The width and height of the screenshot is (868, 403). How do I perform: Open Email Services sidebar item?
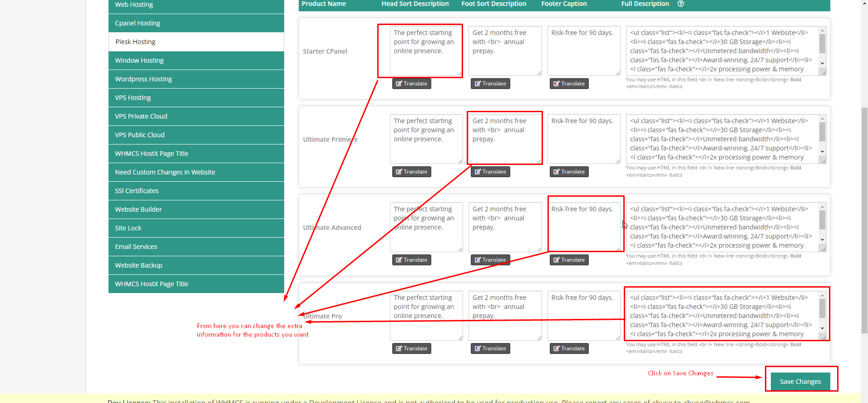tap(196, 247)
